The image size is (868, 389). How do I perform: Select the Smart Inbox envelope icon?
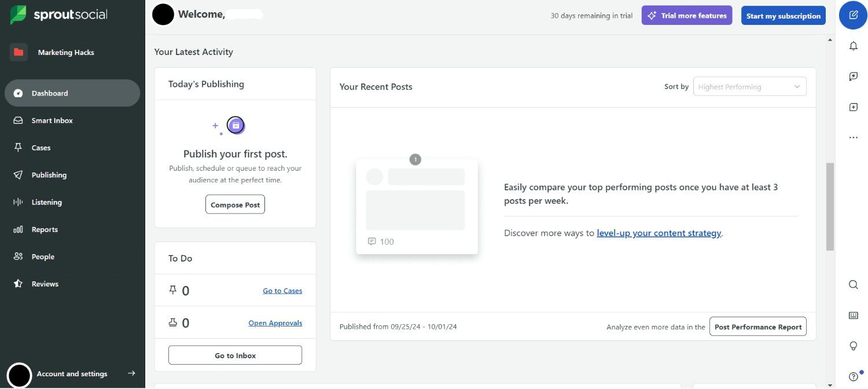pyautogui.click(x=18, y=120)
